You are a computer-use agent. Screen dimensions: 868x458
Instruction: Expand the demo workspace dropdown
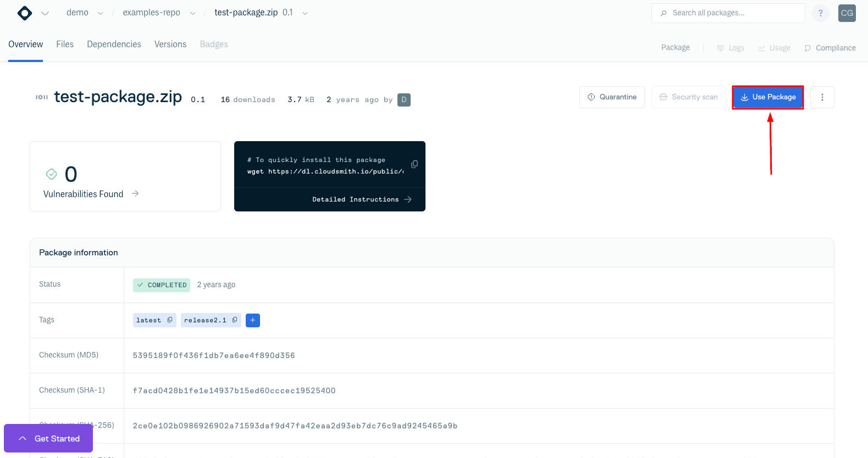(100, 13)
